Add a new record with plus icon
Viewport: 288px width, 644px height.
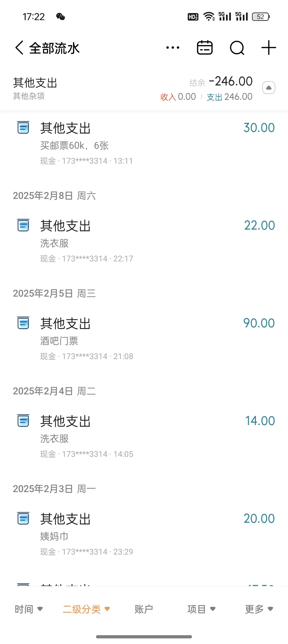[x=269, y=48]
